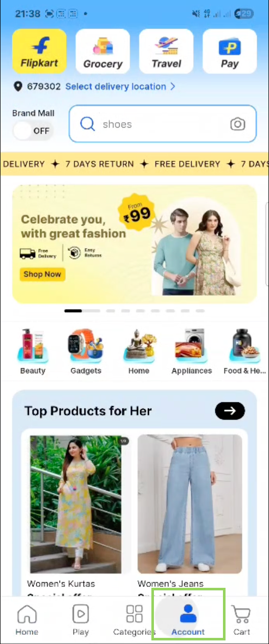Viewport: 269px width, 644px height.
Task: Switch to the Categories tab
Action: 134,620
